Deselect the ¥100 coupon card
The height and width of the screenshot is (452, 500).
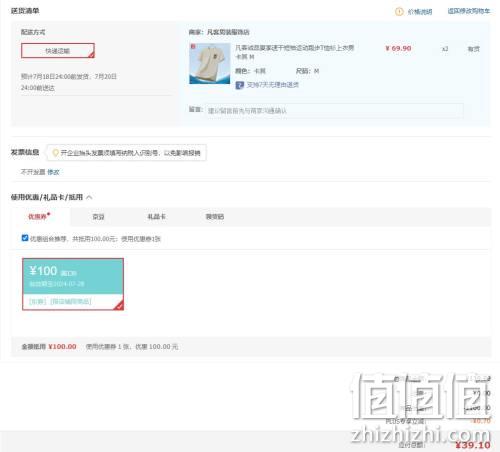click(73, 284)
